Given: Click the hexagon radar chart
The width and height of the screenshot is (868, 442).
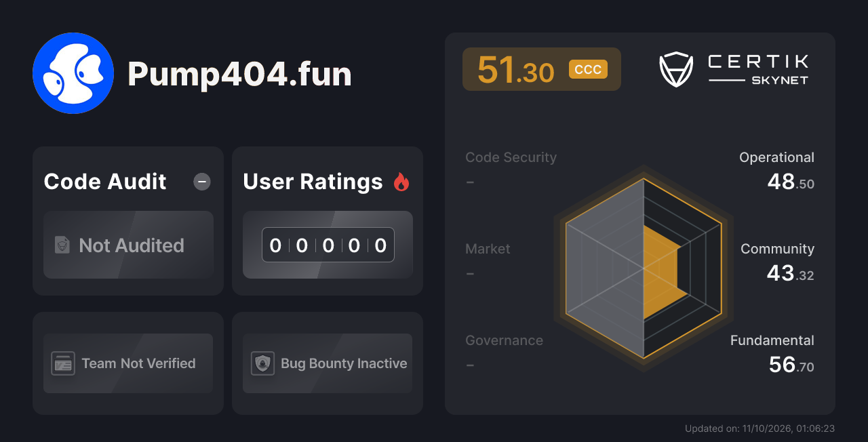Looking at the screenshot, I should coord(644,268).
